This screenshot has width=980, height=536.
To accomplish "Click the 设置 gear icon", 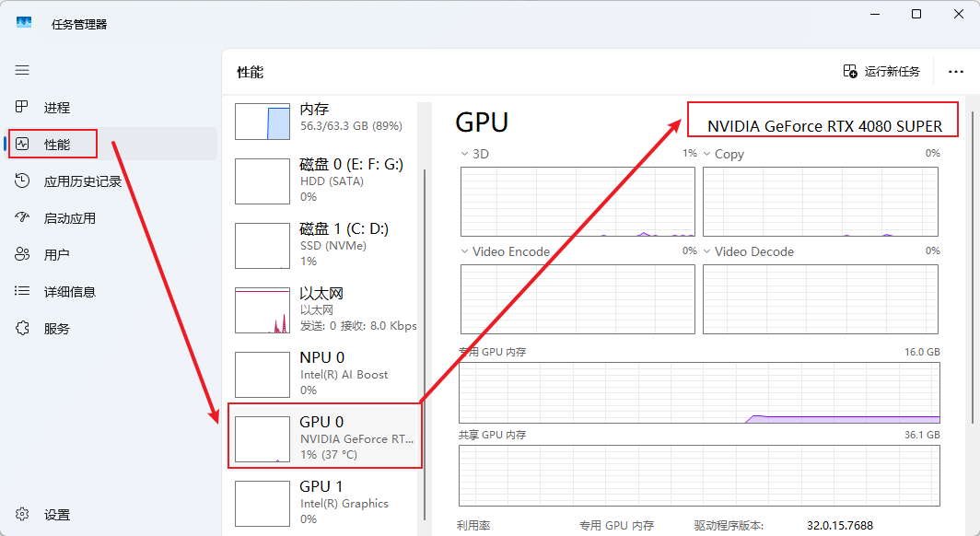I will tap(22, 514).
